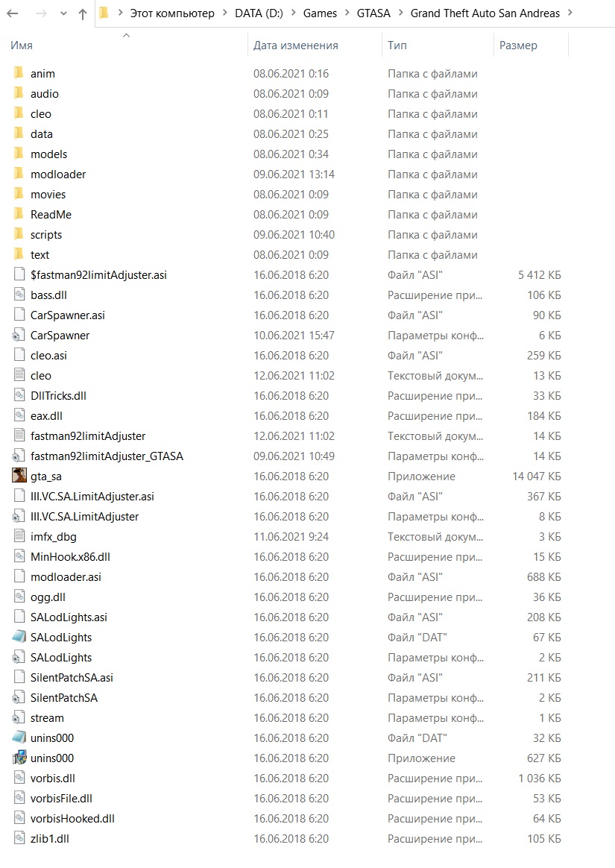Select the anim folder icon
The width and height of the screenshot is (615, 868).
pyautogui.click(x=19, y=73)
